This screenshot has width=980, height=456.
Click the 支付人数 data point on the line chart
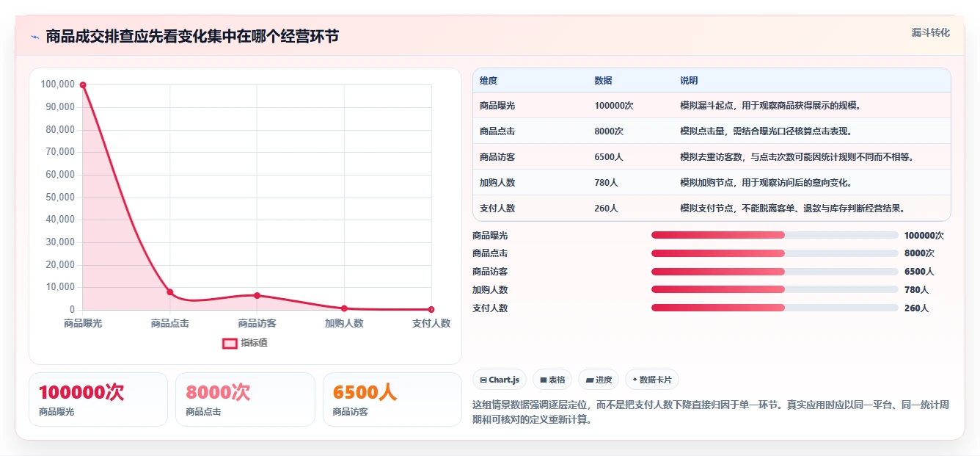tap(431, 309)
